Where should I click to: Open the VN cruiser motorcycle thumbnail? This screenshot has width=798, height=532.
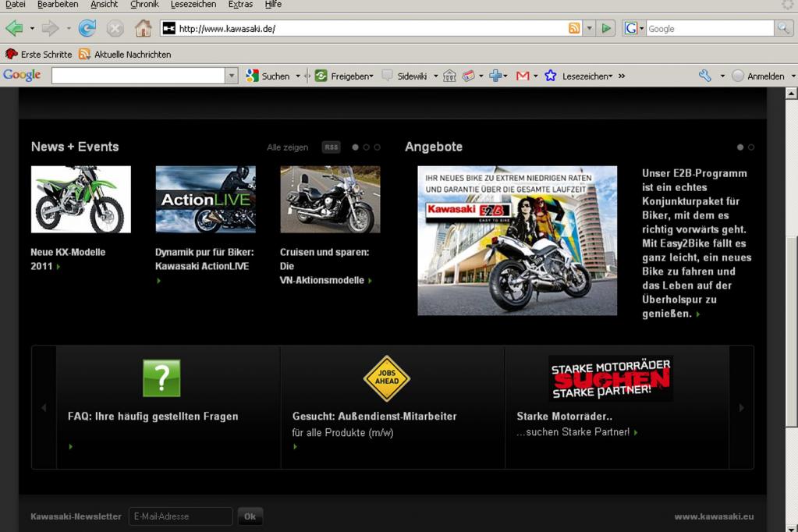click(330, 199)
